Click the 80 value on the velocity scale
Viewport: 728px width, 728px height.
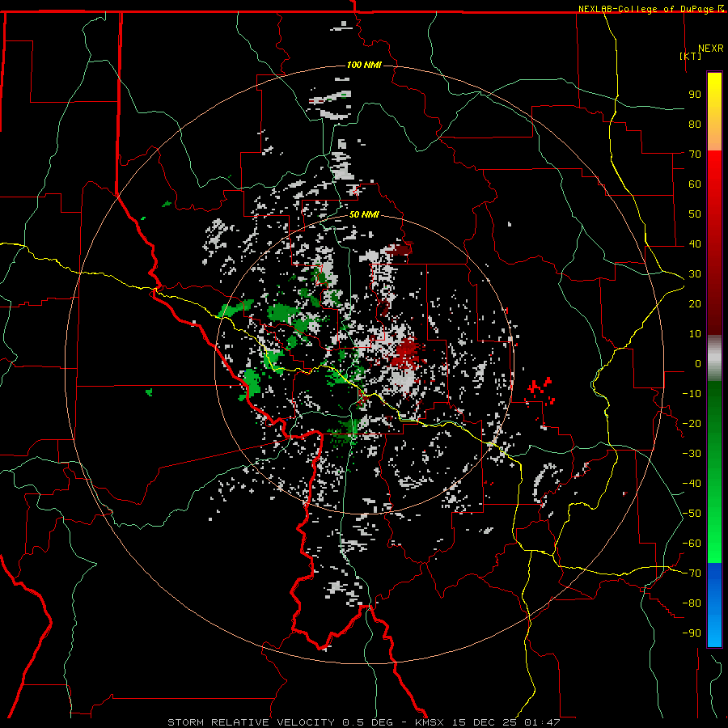(x=695, y=124)
